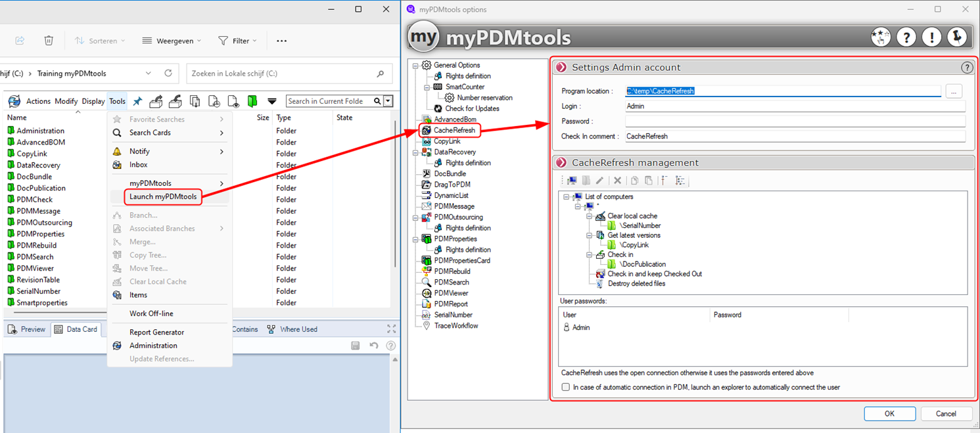
Task: Click the browse button beside Program location
Action: (954, 91)
